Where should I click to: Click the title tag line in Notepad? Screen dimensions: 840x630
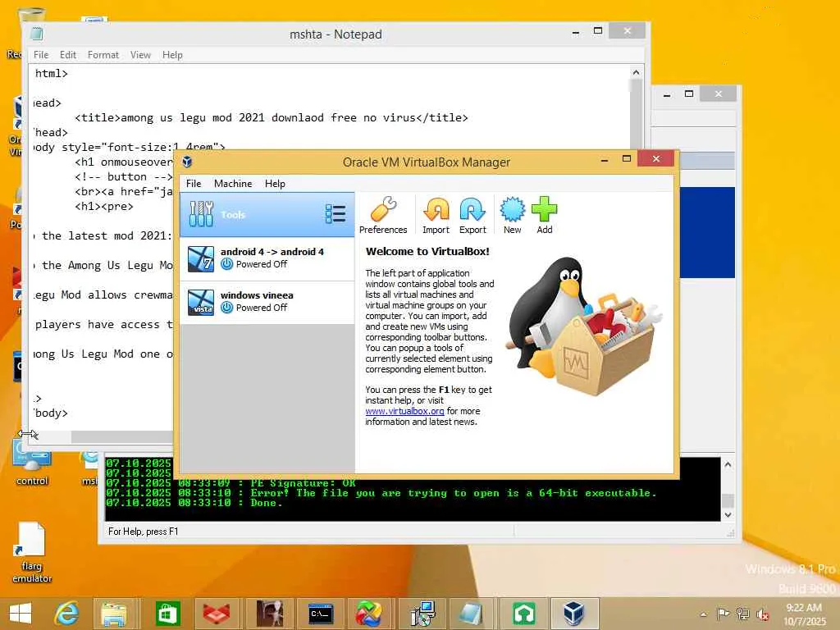pos(271,117)
